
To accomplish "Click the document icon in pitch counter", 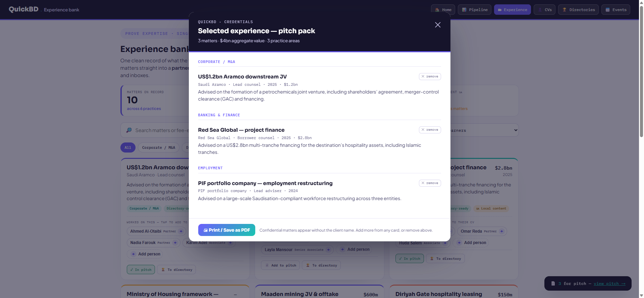I will [553, 284].
